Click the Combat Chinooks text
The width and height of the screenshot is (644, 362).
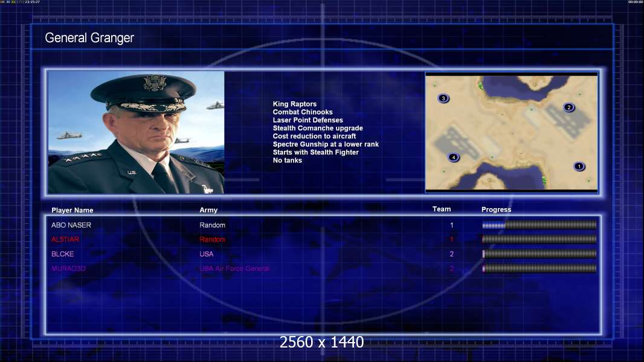click(303, 112)
